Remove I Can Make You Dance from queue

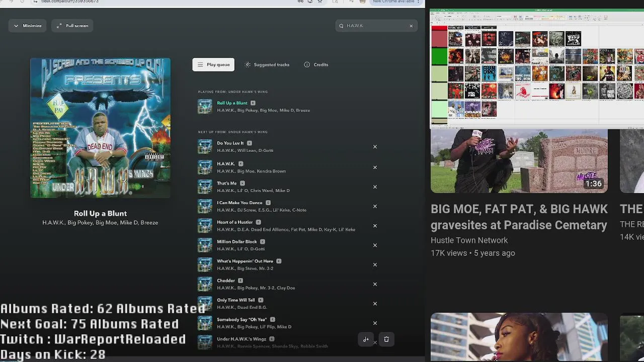pyautogui.click(x=375, y=206)
